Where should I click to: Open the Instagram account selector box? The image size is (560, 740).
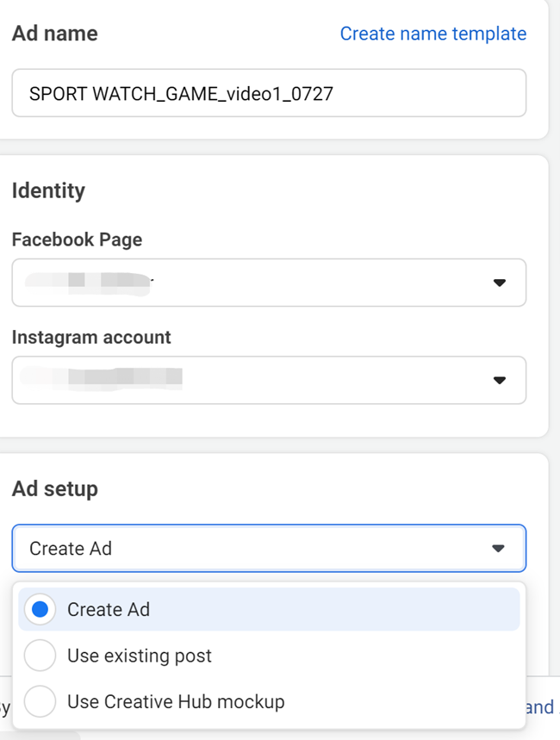point(268,380)
